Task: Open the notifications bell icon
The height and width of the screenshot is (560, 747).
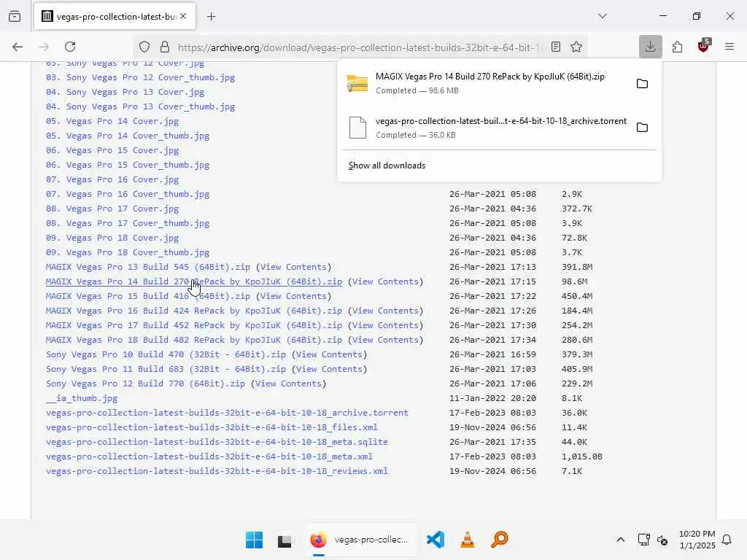Action: pyautogui.click(x=727, y=540)
